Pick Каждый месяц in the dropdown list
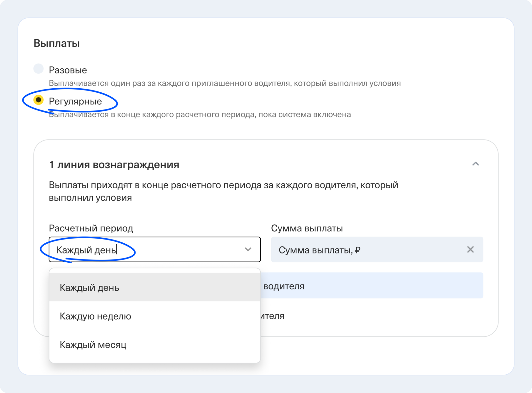The width and height of the screenshot is (532, 393). 93,345
